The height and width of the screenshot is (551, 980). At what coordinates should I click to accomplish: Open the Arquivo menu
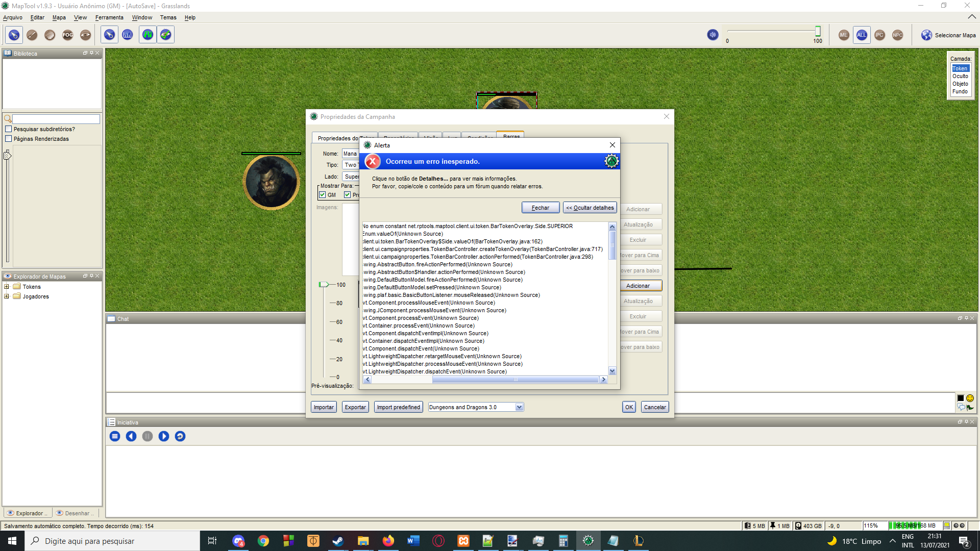click(12, 17)
